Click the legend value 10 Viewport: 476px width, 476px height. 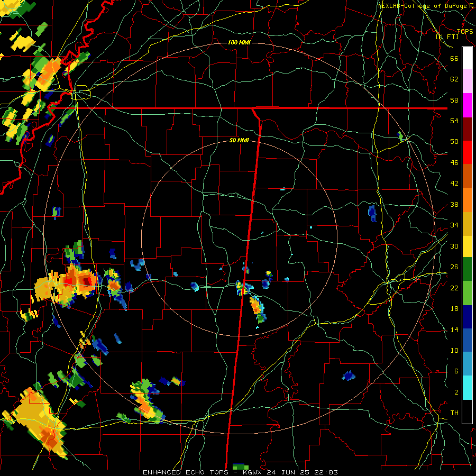tap(454, 350)
